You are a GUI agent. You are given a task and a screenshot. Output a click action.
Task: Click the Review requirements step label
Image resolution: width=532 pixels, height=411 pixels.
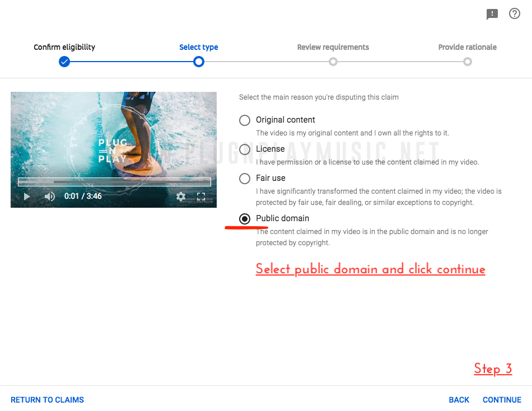click(x=333, y=47)
